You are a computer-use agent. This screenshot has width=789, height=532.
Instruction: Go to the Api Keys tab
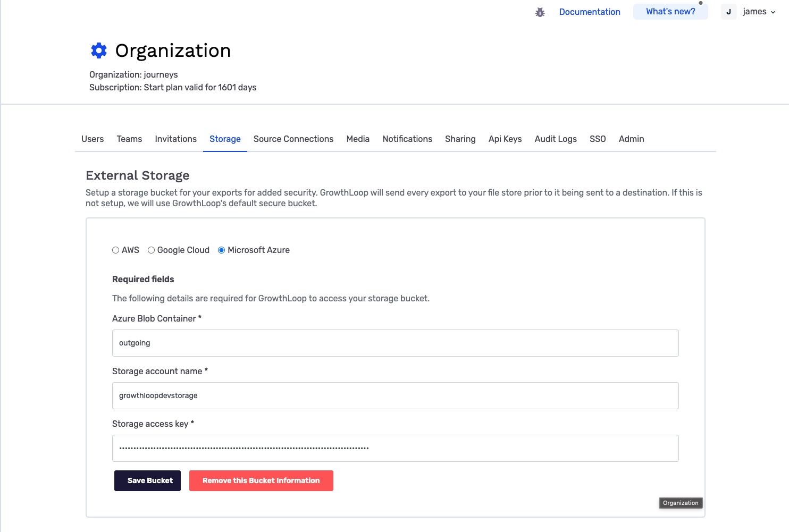(505, 139)
